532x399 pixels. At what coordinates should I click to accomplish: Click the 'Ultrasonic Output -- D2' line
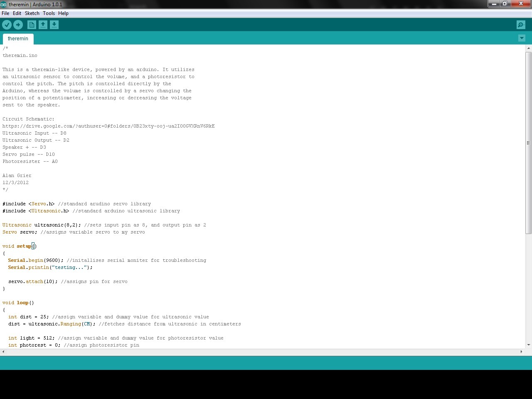click(x=36, y=140)
